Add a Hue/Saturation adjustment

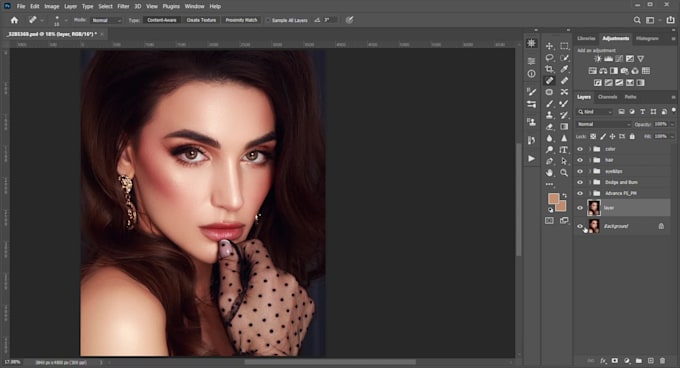click(592, 71)
